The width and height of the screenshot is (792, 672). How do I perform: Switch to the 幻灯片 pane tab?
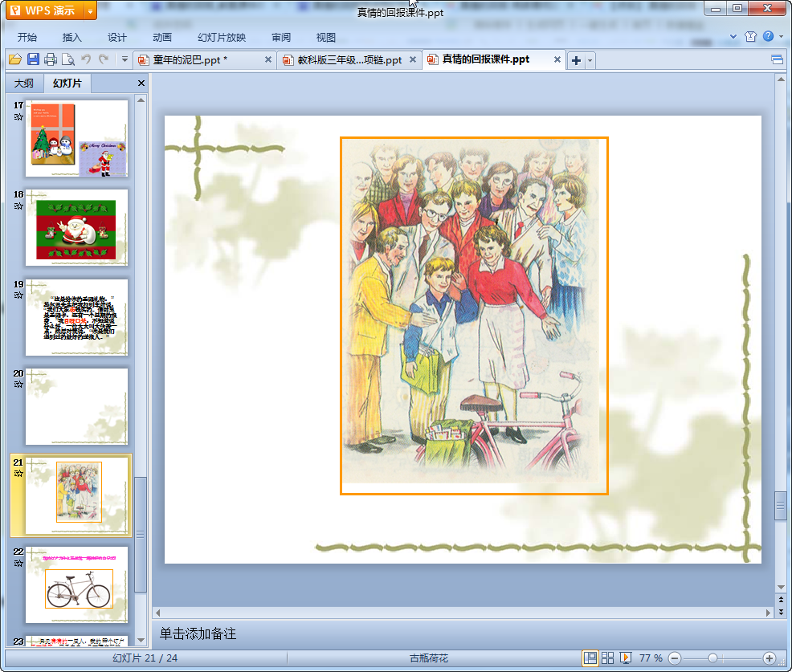tap(67, 83)
